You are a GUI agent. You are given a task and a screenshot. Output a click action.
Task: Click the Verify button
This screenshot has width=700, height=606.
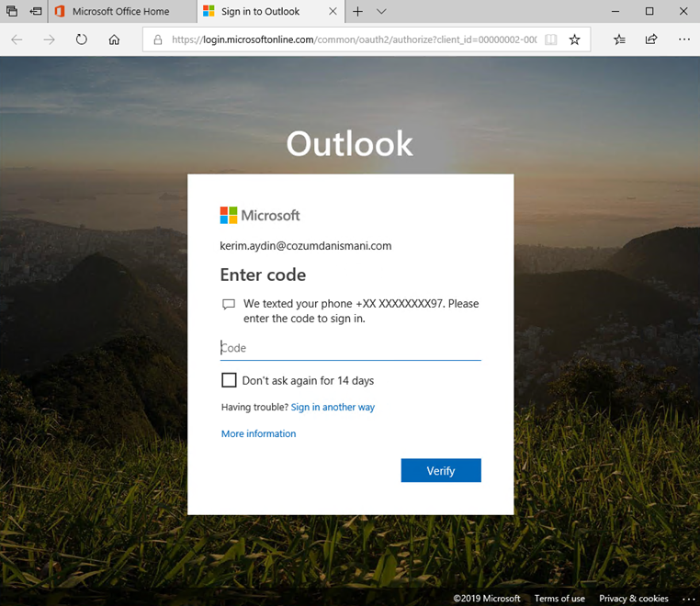click(441, 470)
